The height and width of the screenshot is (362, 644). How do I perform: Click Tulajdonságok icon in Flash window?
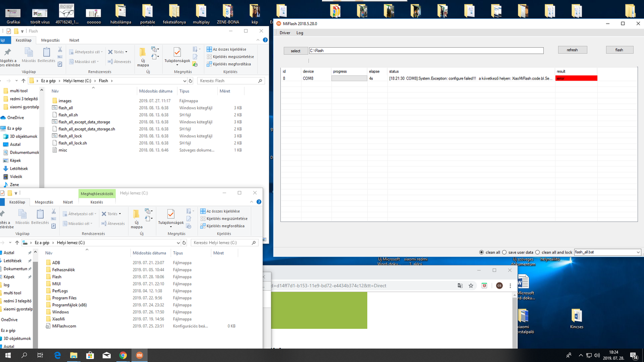[177, 52]
